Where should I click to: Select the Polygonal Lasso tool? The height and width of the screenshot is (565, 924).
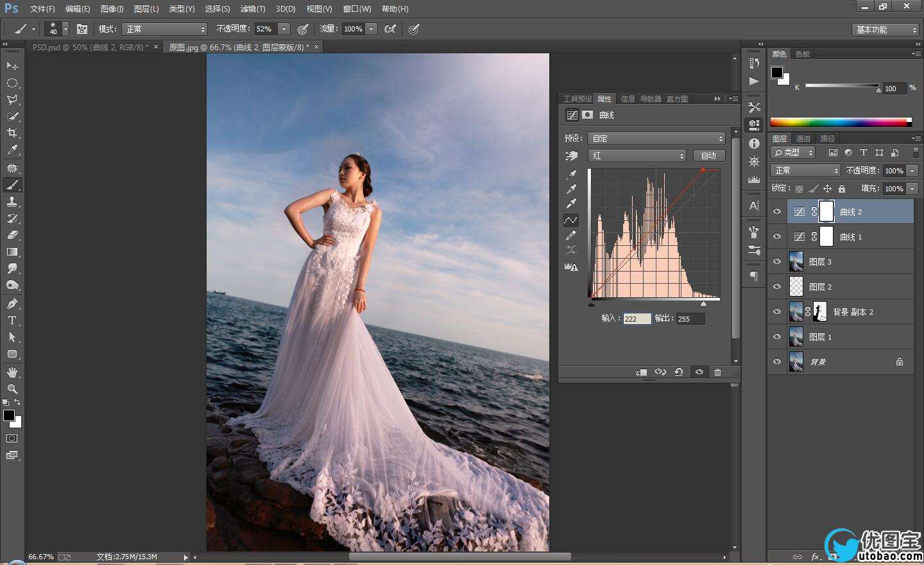click(x=12, y=100)
